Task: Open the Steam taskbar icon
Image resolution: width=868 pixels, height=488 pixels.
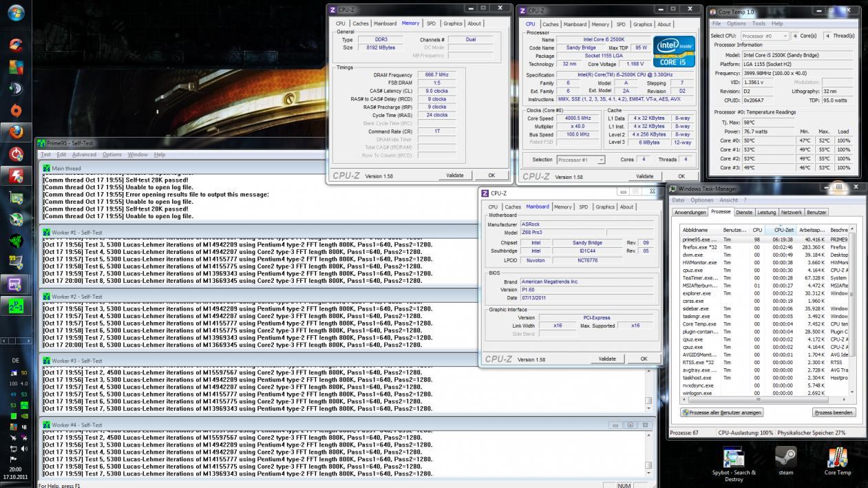Action: click(16, 89)
